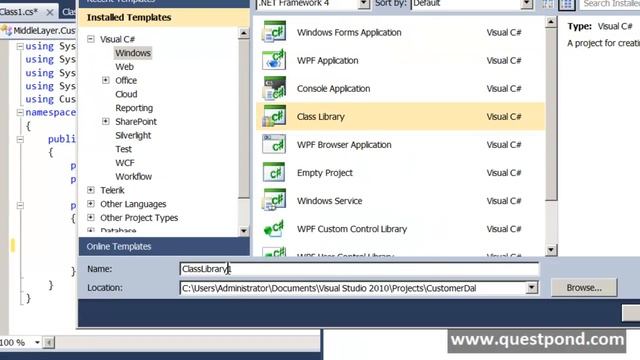640x360 pixels.
Task: Click the template list scroll up arrow
Action: pyautogui.click(x=551, y=22)
